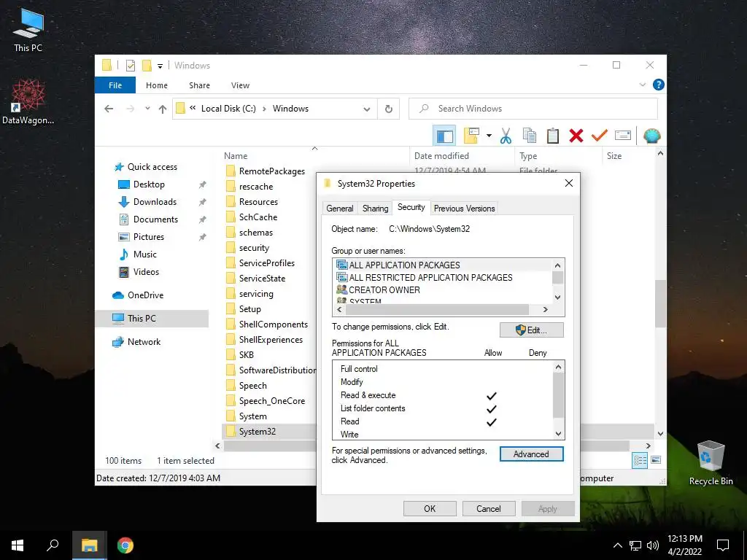Click the Paste clipboard icon
The image size is (747, 560).
(553, 136)
